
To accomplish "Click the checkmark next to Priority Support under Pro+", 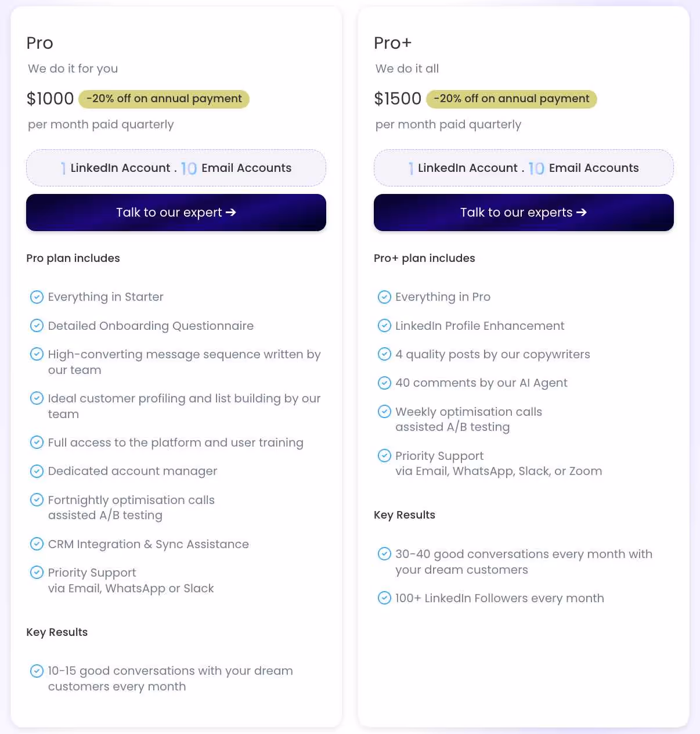I will 384,456.
